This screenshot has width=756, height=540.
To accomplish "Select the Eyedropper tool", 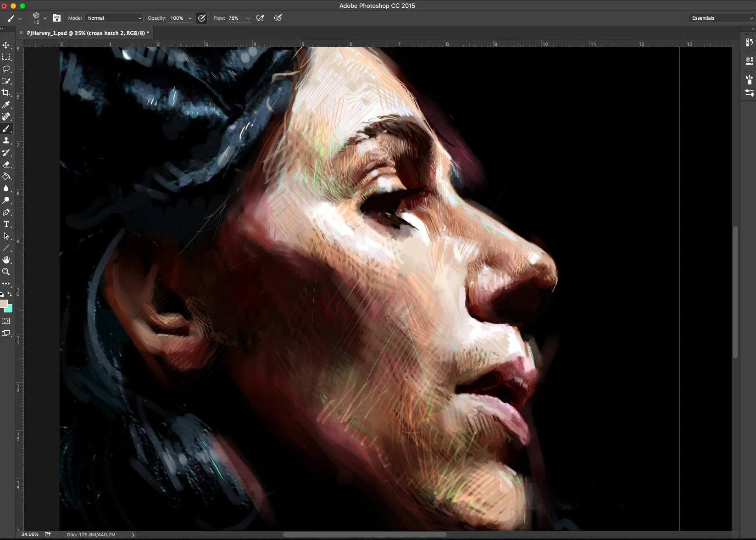I will point(6,105).
